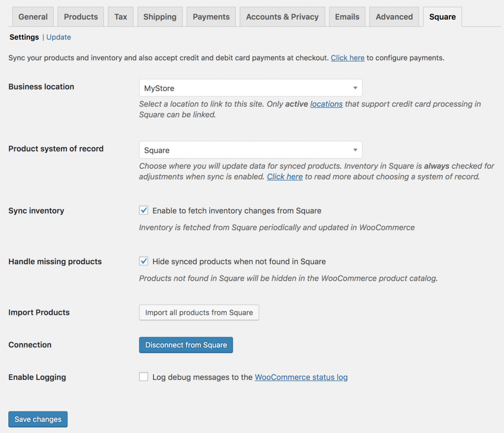Click the Enable Logging label
The image size is (504, 433).
tap(37, 377)
